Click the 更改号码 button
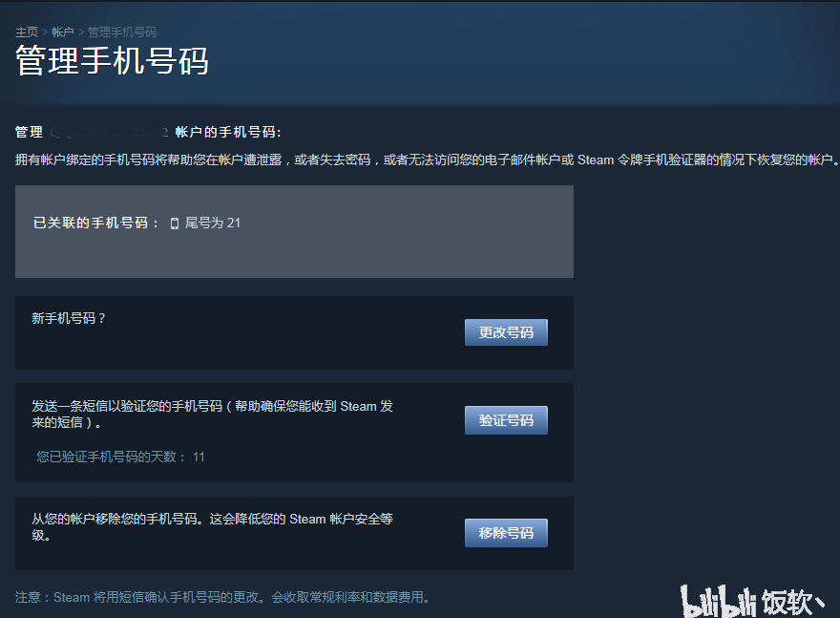The image size is (840, 618). click(x=506, y=332)
